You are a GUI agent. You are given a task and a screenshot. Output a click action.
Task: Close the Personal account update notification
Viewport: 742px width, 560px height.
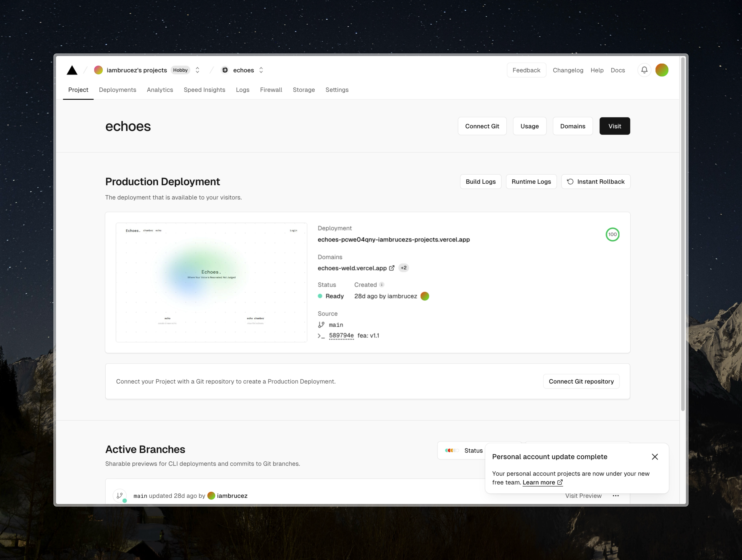(654, 457)
